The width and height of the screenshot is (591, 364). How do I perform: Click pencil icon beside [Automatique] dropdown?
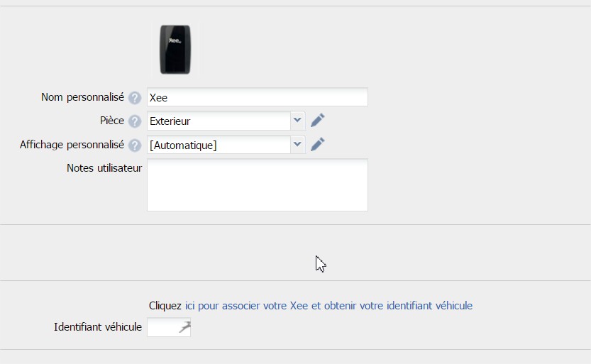click(317, 144)
